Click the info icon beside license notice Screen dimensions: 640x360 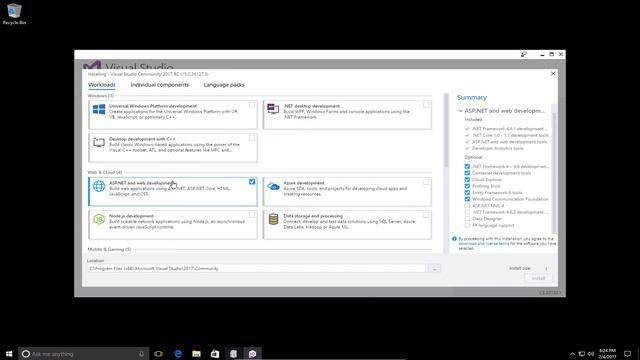pos(454,239)
